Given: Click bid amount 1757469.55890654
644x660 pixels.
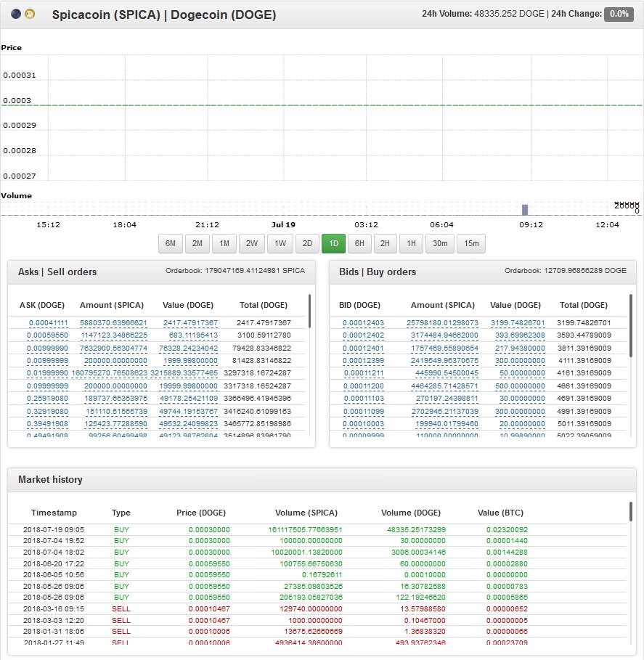Looking at the screenshot, I should coord(445,348).
